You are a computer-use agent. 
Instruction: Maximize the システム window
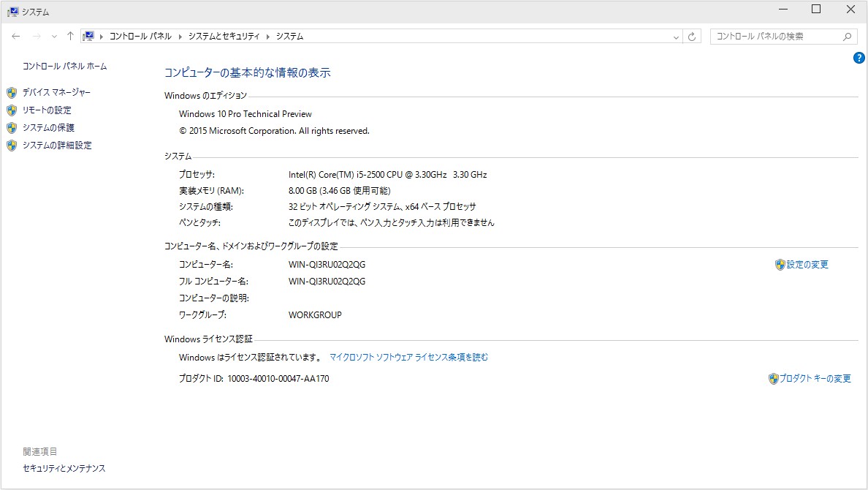tap(816, 10)
